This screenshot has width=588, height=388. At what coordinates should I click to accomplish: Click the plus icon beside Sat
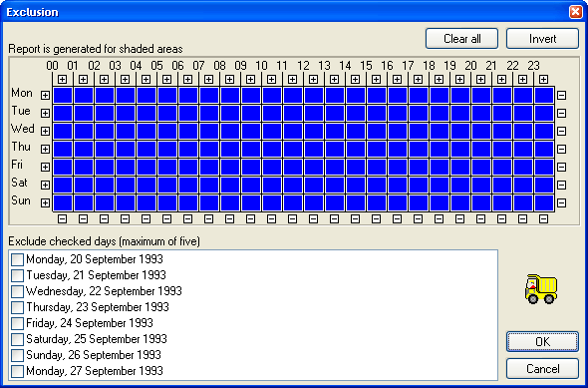(x=45, y=185)
